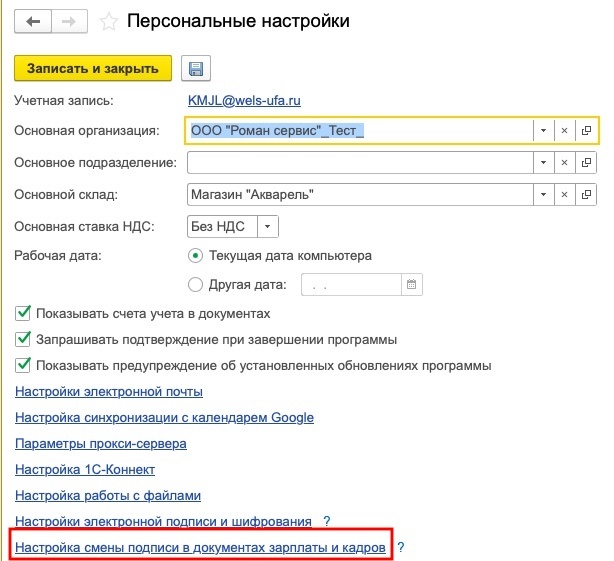Clear the Основное подразделение field

tap(564, 162)
